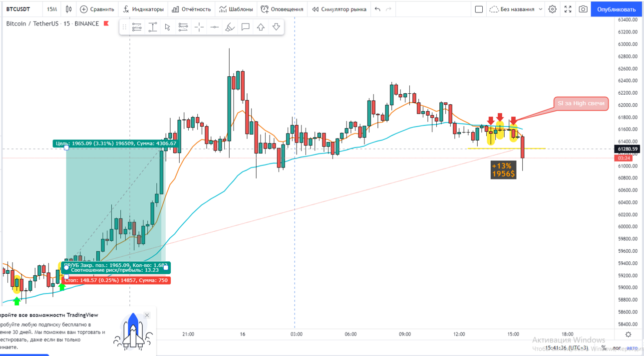The height and width of the screenshot is (356, 644).
Task: Start the Симулятор рынка replay mode
Action: tap(339, 9)
